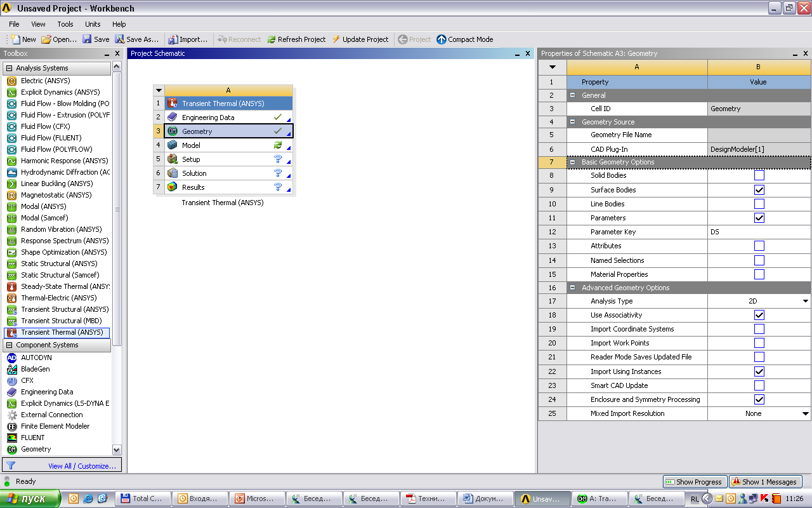Click the Open toolbar icon

coord(59,39)
